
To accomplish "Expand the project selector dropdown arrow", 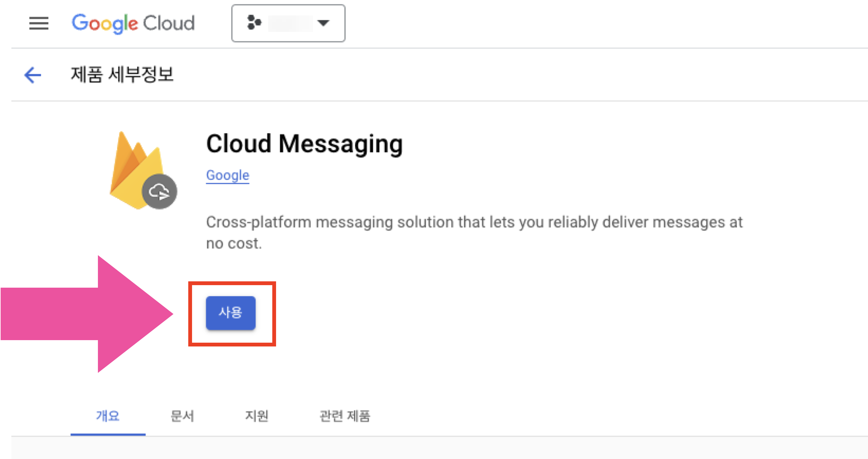I will point(323,23).
